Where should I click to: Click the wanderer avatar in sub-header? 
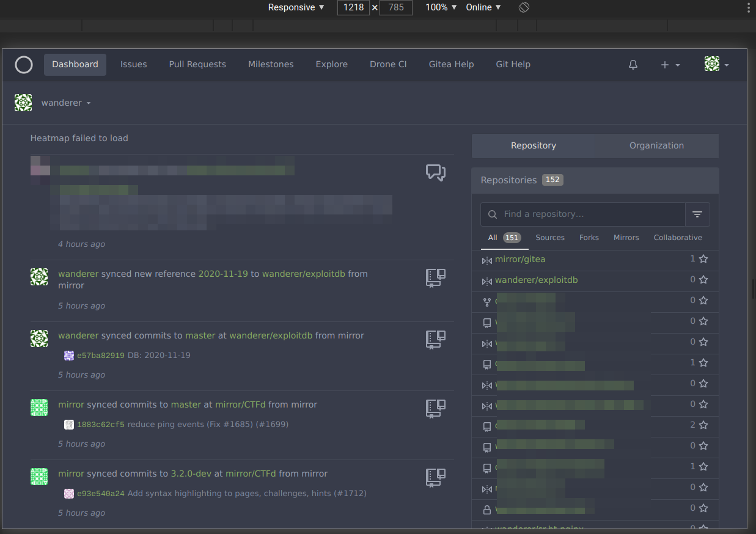[23, 103]
